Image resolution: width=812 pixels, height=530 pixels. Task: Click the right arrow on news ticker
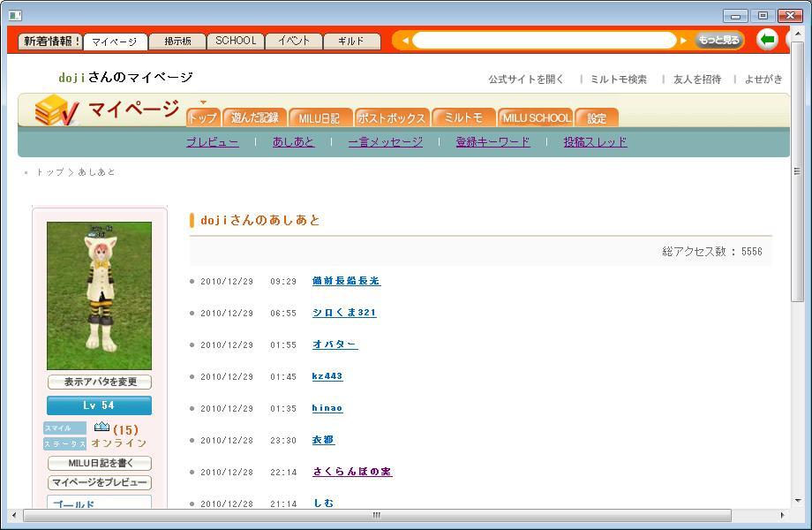point(683,41)
